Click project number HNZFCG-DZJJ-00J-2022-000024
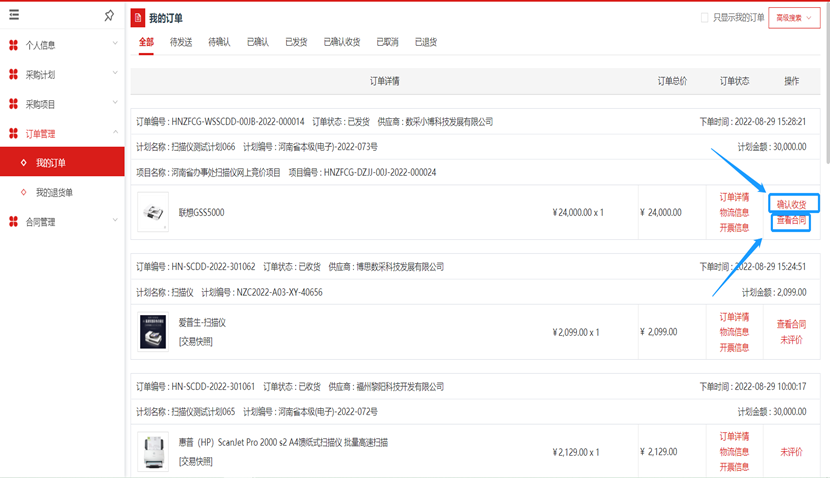Viewport: 830px width, 478px height. (380, 173)
